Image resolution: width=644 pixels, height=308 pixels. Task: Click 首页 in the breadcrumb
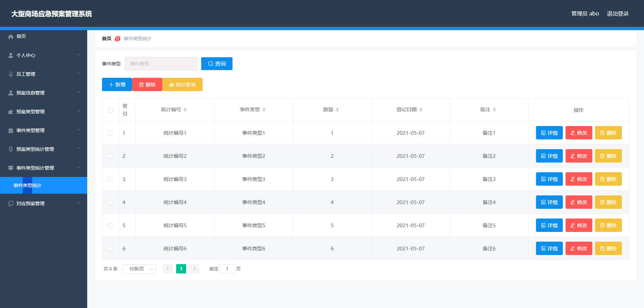(x=107, y=39)
